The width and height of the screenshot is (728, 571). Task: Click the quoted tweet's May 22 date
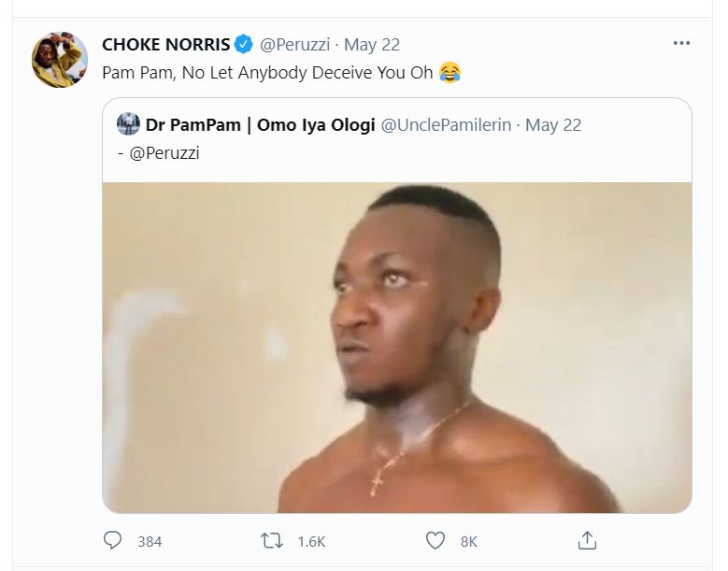(553, 124)
